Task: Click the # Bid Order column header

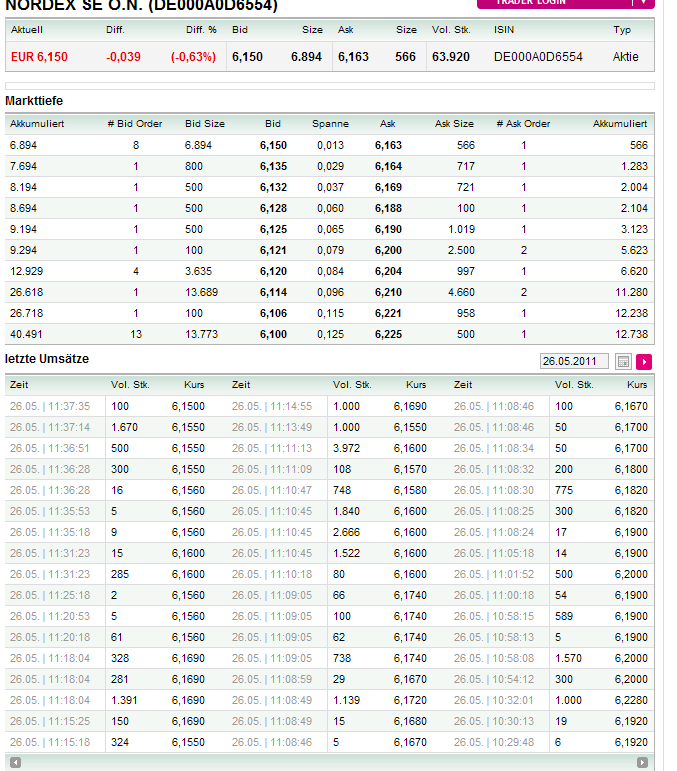Action: tap(135, 124)
